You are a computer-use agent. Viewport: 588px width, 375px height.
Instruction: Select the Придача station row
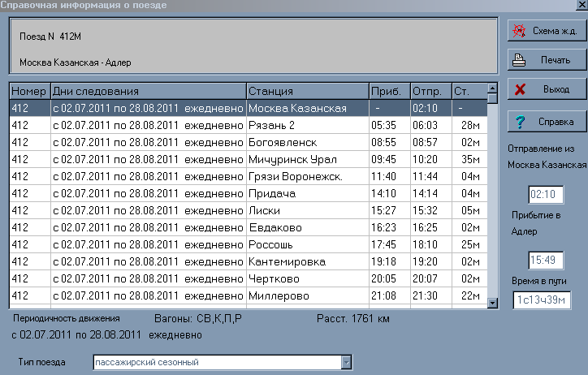coord(249,193)
